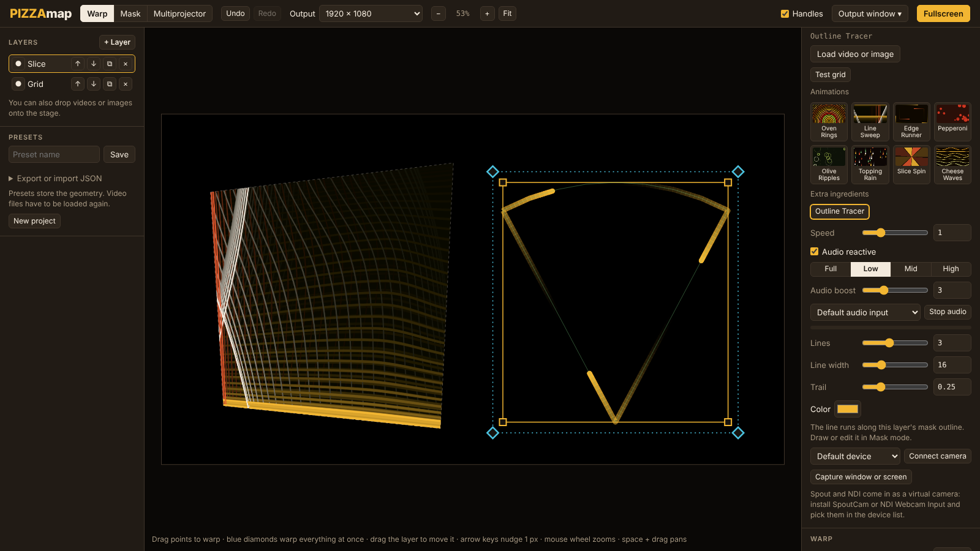Open the Default device dropdown
The width and height of the screenshot is (980, 551).
point(855,456)
